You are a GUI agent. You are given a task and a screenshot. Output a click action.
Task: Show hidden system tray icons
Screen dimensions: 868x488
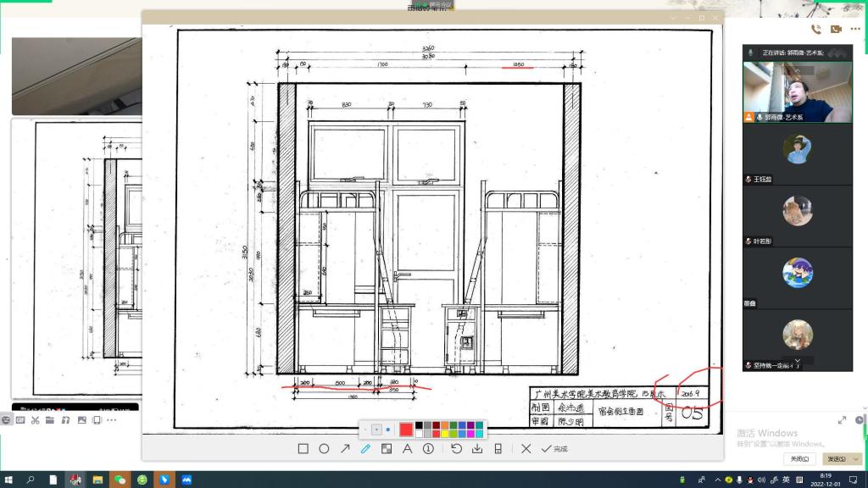716,480
